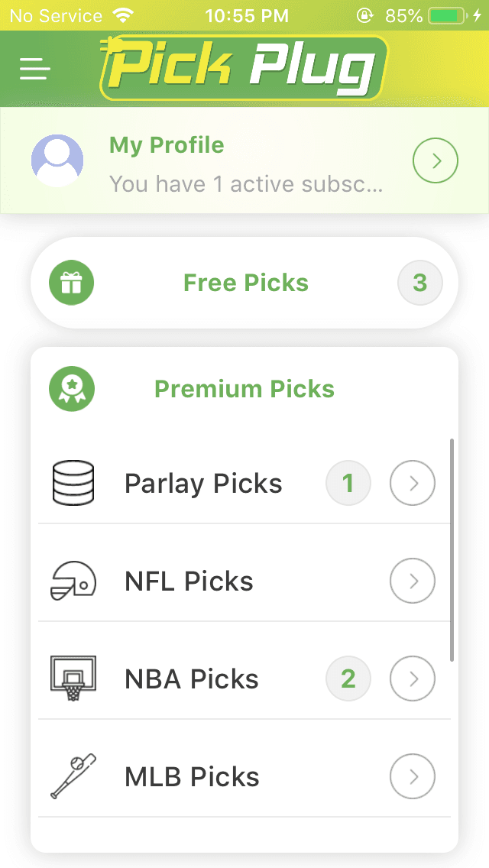Tap the Pick Plug logo
Screen dimensions: 489x868
point(244,68)
